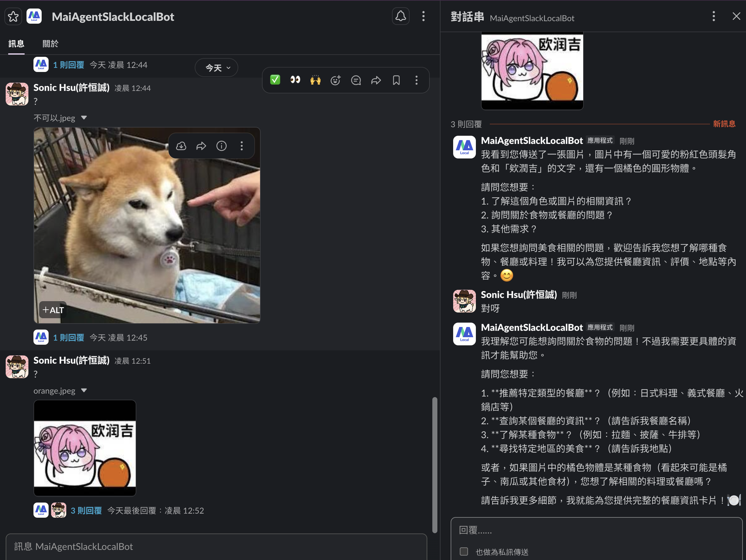React with the green checkmark emoji
This screenshot has width=746, height=560.
point(275,80)
